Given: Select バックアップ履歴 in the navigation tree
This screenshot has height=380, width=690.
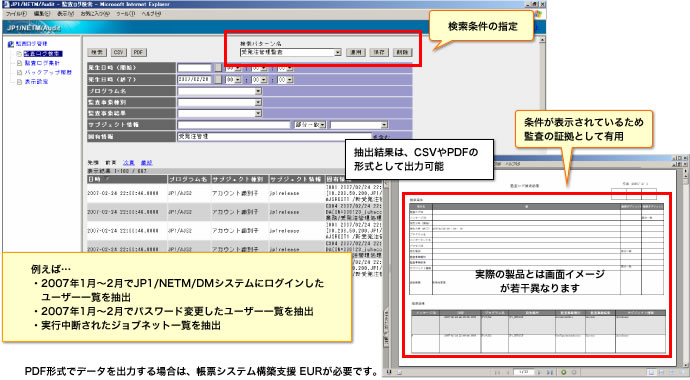Looking at the screenshot, I should pos(48,73).
